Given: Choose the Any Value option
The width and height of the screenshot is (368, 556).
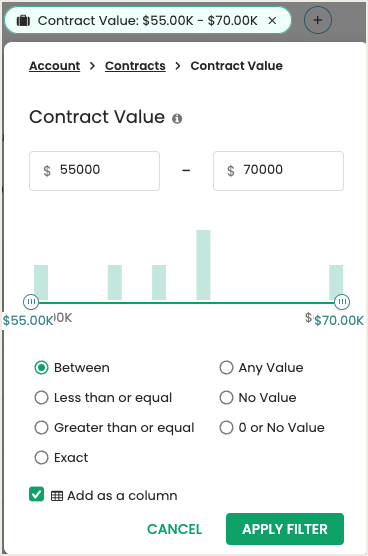Looking at the screenshot, I should (x=226, y=368).
